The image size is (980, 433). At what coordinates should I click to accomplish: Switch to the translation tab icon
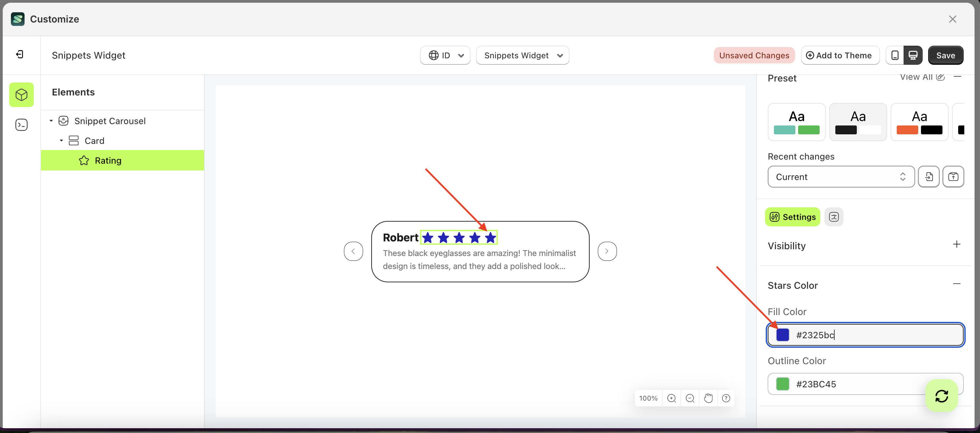point(834,217)
